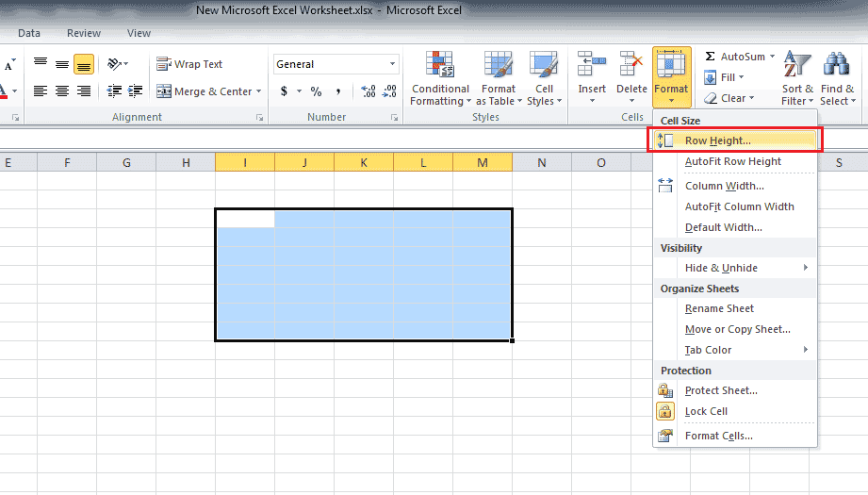Image resolution: width=868 pixels, height=495 pixels.
Task: Select column I header
Action: pyautogui.click(x=245, y=163)
